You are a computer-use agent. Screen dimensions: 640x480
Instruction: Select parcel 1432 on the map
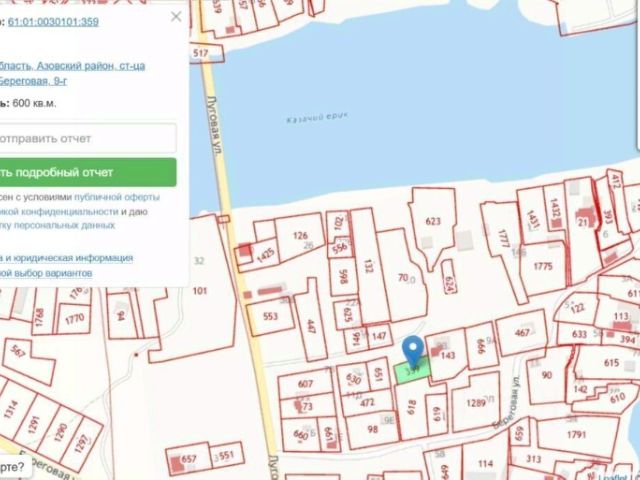pos(556,208)
